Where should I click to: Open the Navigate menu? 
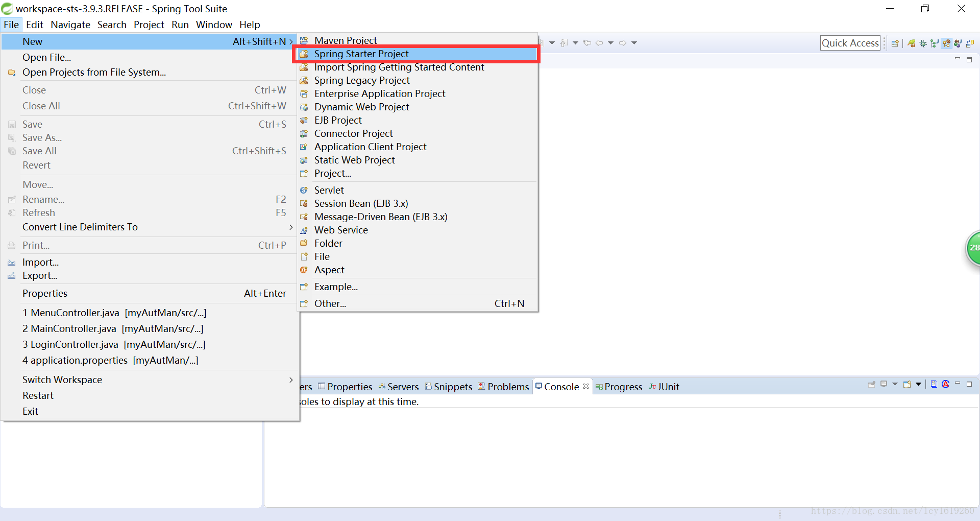tap(70, 25)
